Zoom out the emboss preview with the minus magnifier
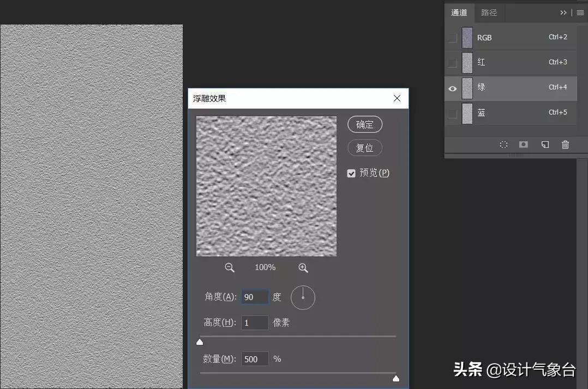This screenshot has width=588, height=389. (x=230, y=267)
